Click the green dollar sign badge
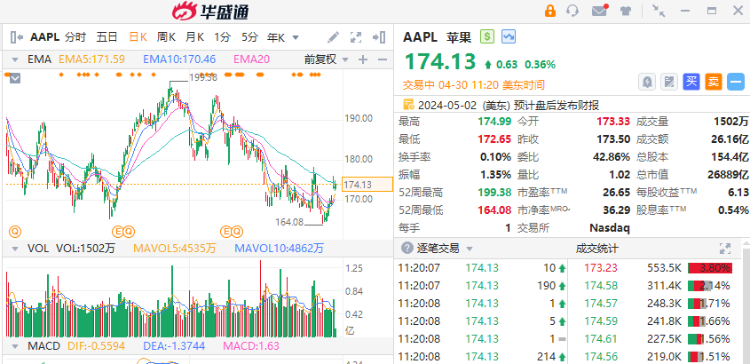 pos(487,37)
